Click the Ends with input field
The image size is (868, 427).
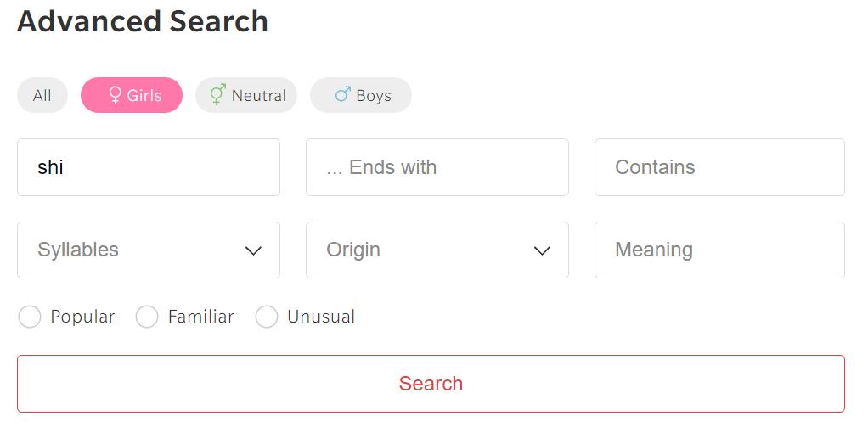[437, 167]
